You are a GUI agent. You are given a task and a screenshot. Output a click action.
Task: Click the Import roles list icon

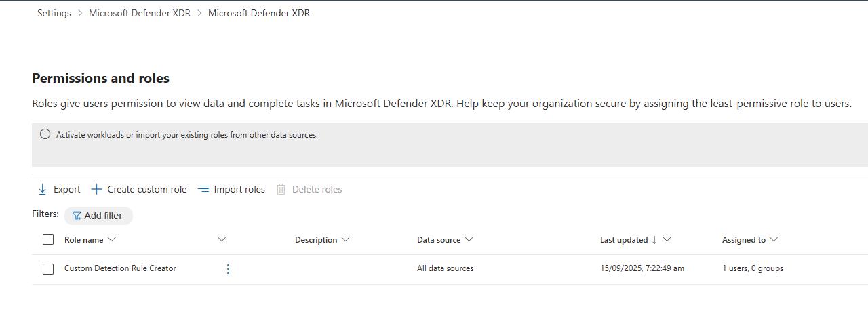[203, 189]
